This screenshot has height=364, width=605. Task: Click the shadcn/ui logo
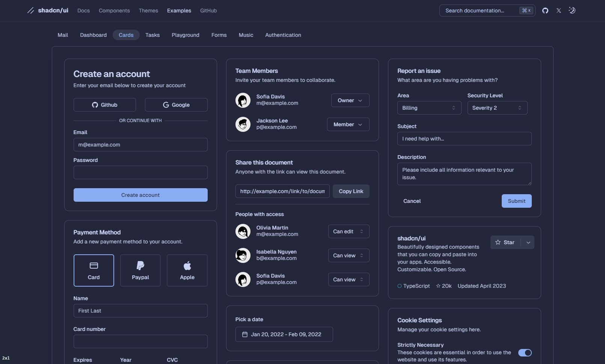tap(48, 11)
